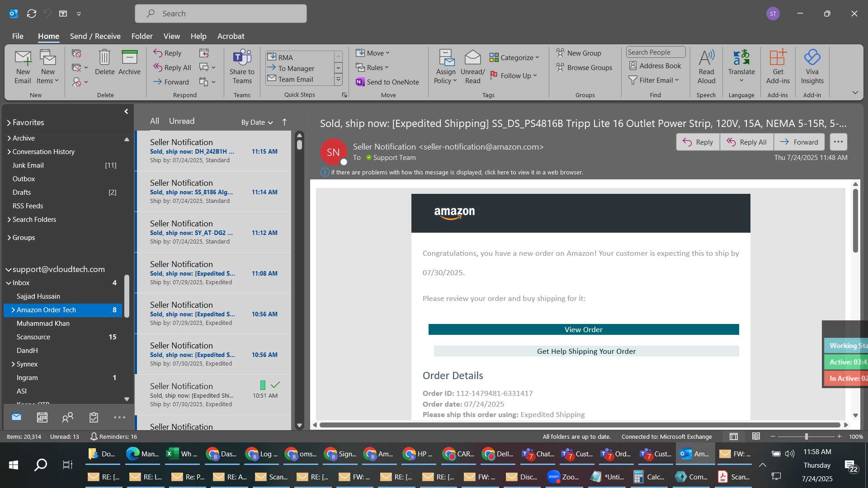Viewport: 868px width, 488px height.
Task: Expand the Synnex folder
Action: pos(13,364)
